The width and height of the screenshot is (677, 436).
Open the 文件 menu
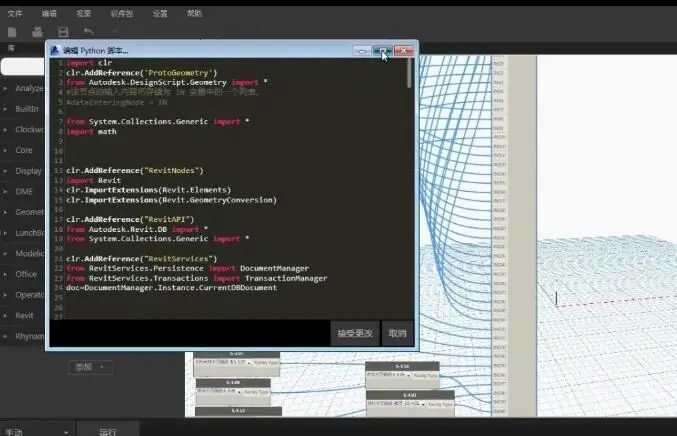(15, 14)
